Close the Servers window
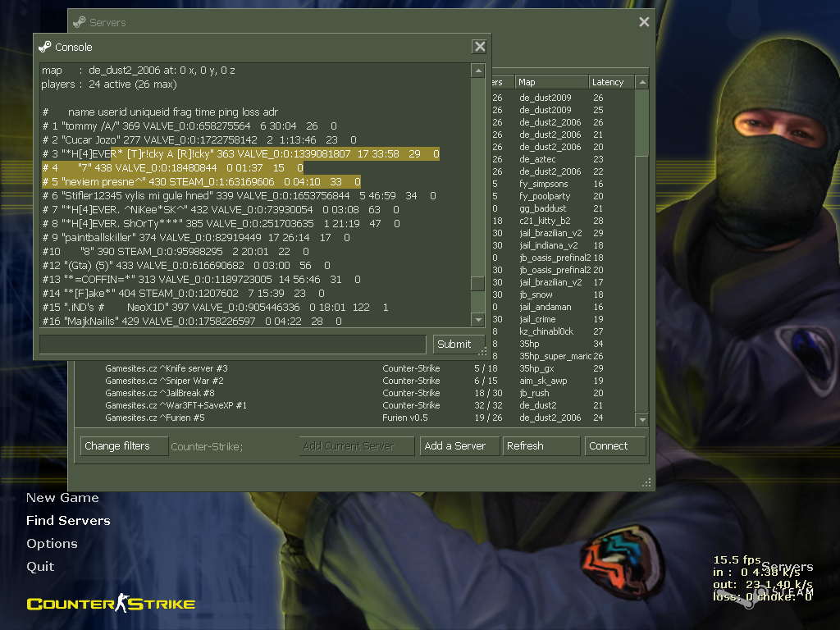The height and width of the screenshot is (630, 840). point(644,22)
